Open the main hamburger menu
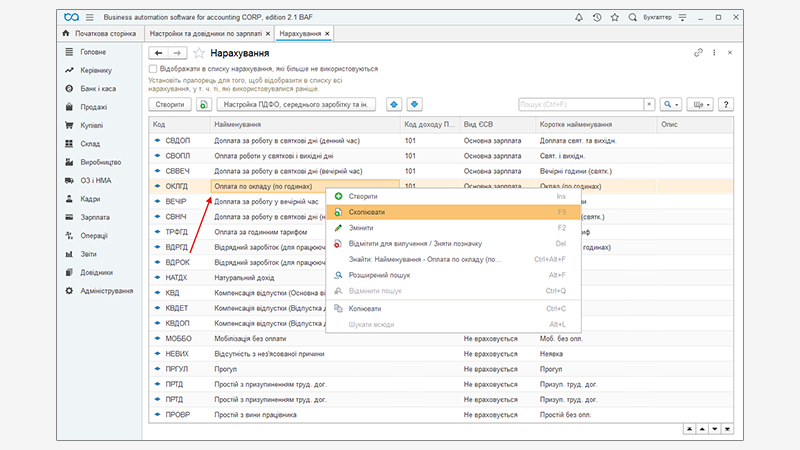 (92, 18)
